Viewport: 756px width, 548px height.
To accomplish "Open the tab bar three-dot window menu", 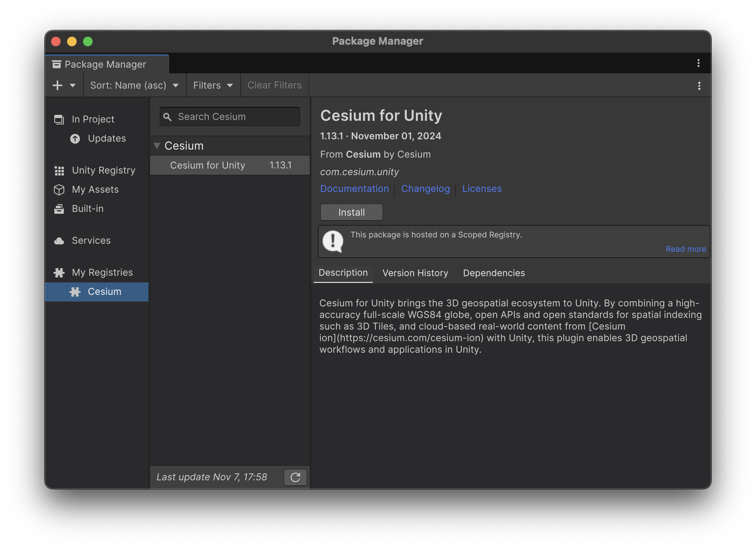I will (x=698, y=63).
